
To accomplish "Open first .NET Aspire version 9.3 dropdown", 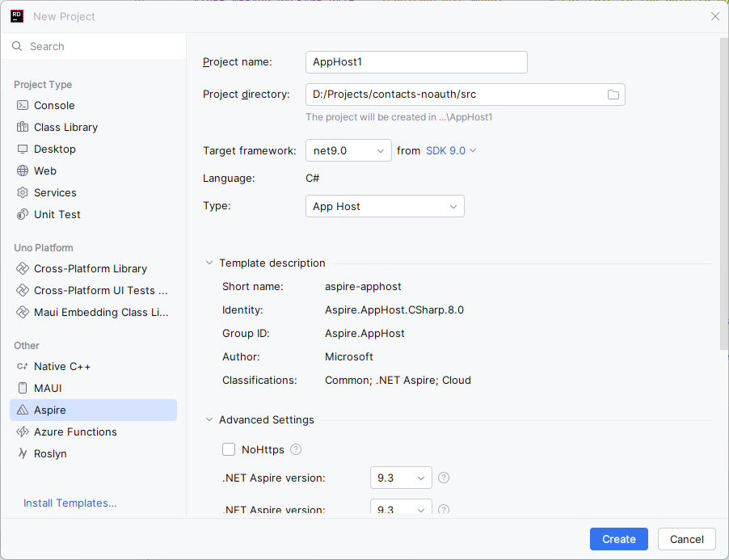I will click(x=401, y=478).
